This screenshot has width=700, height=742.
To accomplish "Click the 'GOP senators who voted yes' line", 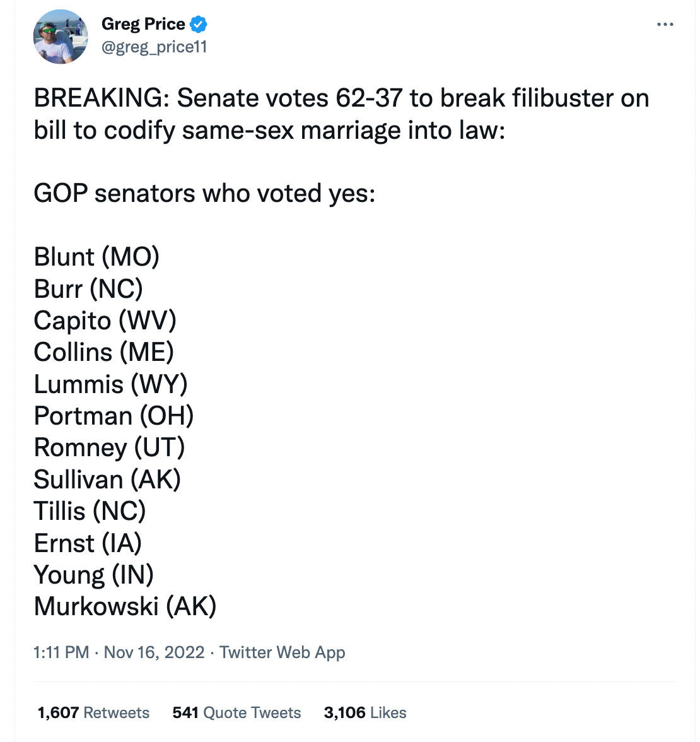I will point(204,194).
